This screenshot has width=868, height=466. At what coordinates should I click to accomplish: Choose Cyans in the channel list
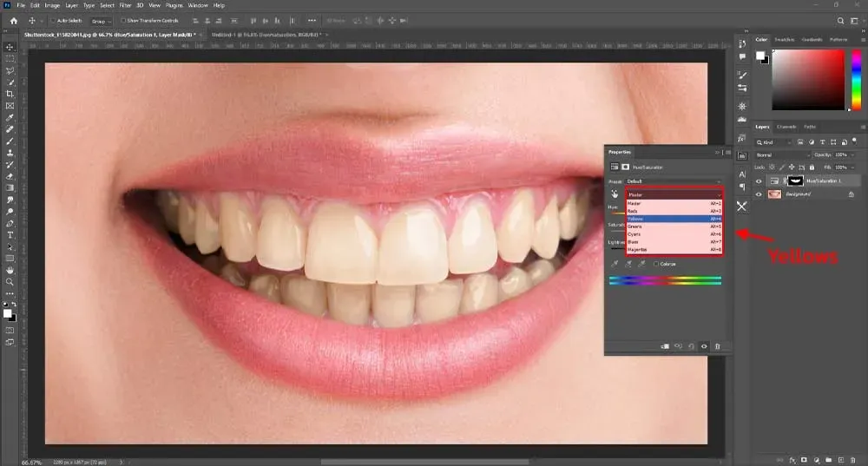674,234
